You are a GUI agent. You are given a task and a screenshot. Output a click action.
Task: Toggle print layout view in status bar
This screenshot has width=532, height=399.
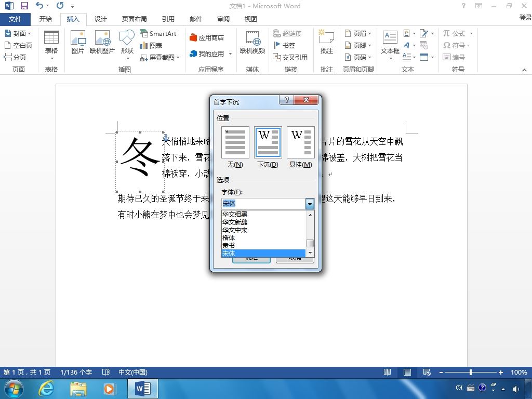pyautogui.click(x=407, y=372)
